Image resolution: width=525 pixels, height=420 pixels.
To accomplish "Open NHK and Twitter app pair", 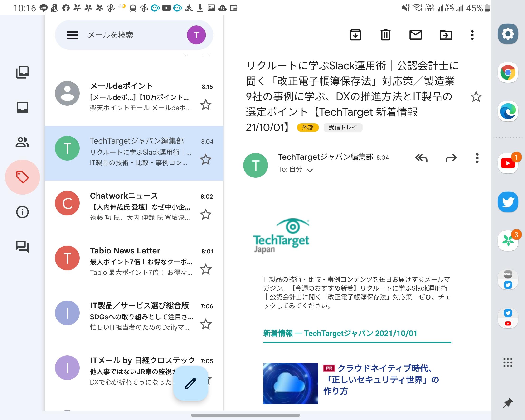I will tap(508, 279).
